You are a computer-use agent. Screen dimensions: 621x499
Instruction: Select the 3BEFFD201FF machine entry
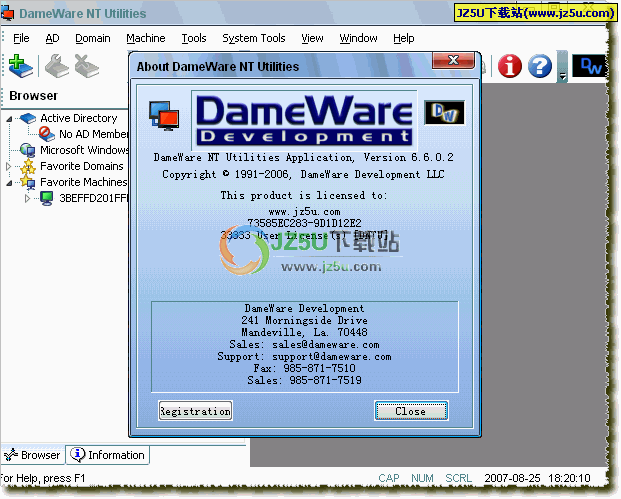pos(94,198)
